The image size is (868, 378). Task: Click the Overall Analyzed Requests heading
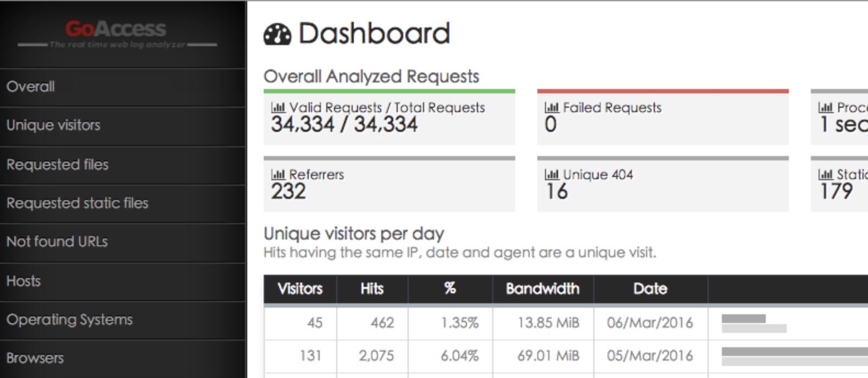371,76
